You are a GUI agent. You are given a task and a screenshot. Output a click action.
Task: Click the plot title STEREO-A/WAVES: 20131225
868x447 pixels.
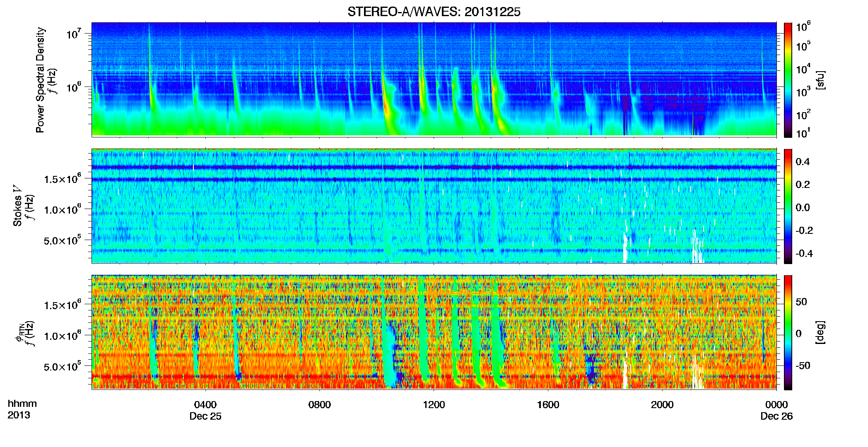(x=434, y=12)
